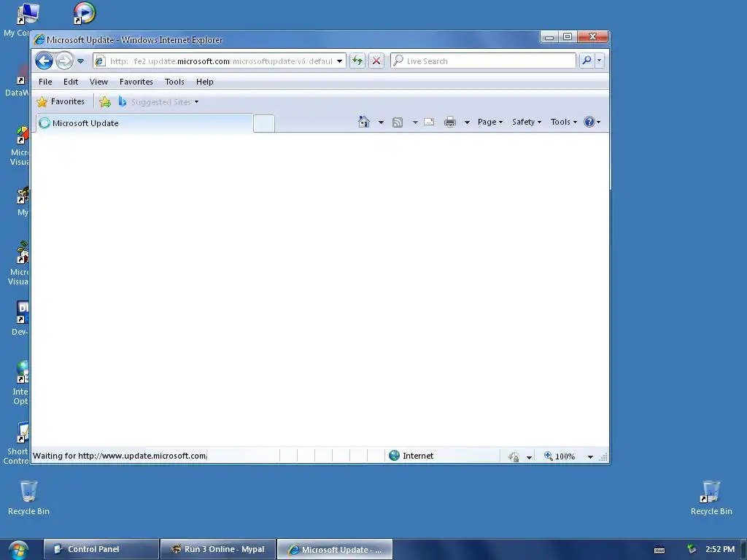Screen dimensions: 747x560
Task: Open the View menu
Action: [98, 82]
